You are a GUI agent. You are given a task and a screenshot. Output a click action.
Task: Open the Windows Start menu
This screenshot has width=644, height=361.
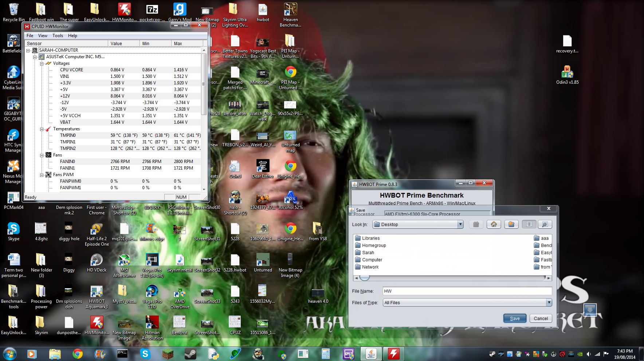tap(9, 354)
